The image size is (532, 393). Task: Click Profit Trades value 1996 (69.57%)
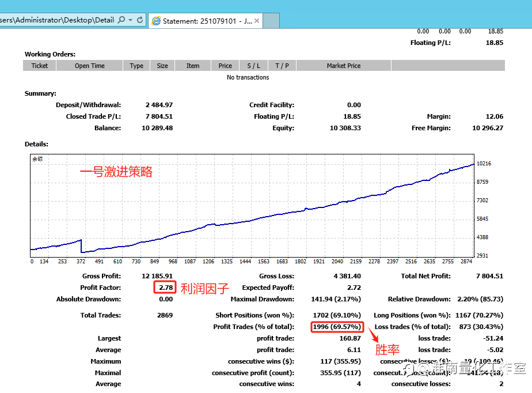337,327
